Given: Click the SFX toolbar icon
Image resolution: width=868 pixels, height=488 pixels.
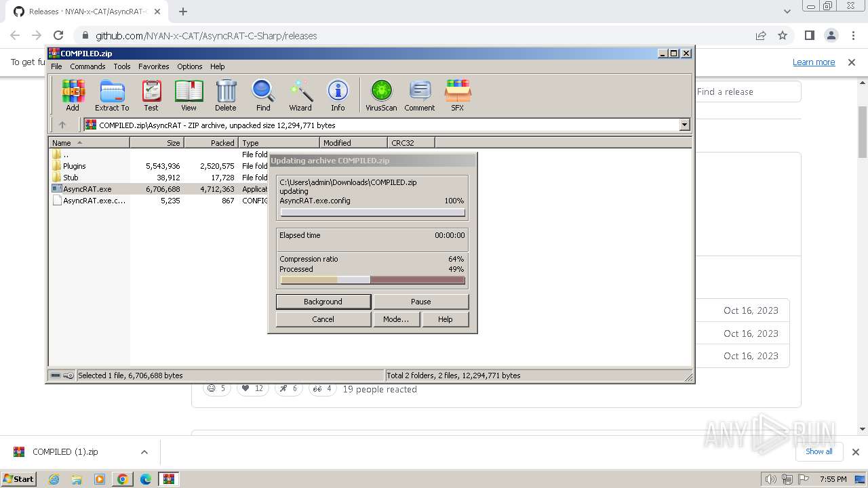Looking at the screenshot, I should [458, 95].
